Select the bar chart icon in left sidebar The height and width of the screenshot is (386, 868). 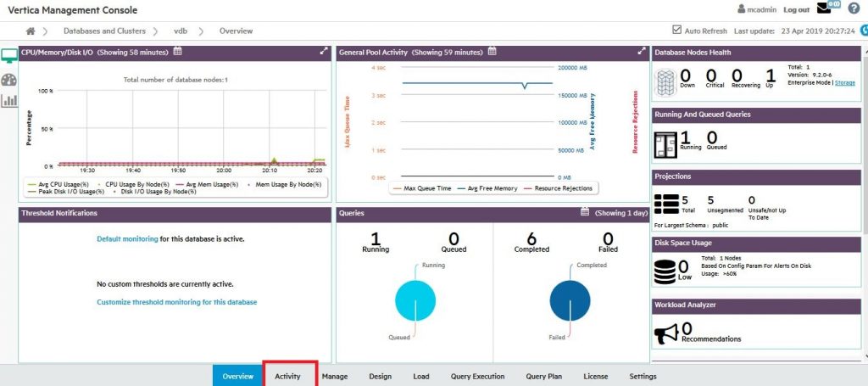9,101
